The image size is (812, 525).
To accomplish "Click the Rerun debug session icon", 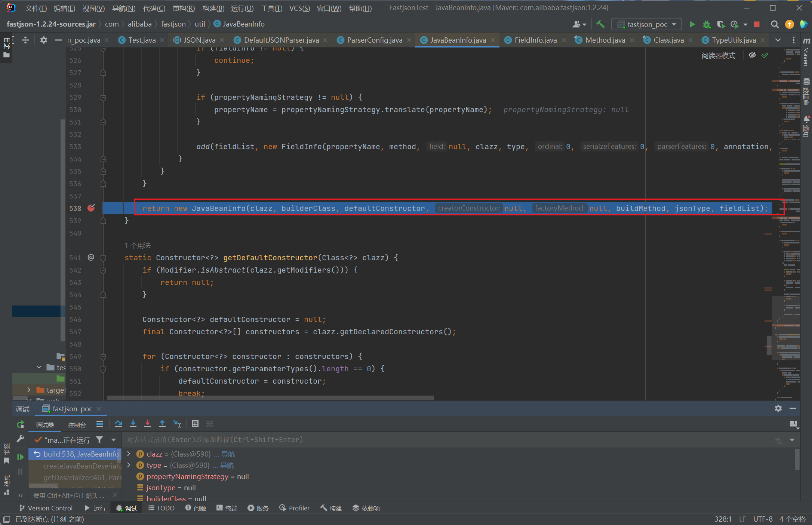I will (x=20, y=424).
